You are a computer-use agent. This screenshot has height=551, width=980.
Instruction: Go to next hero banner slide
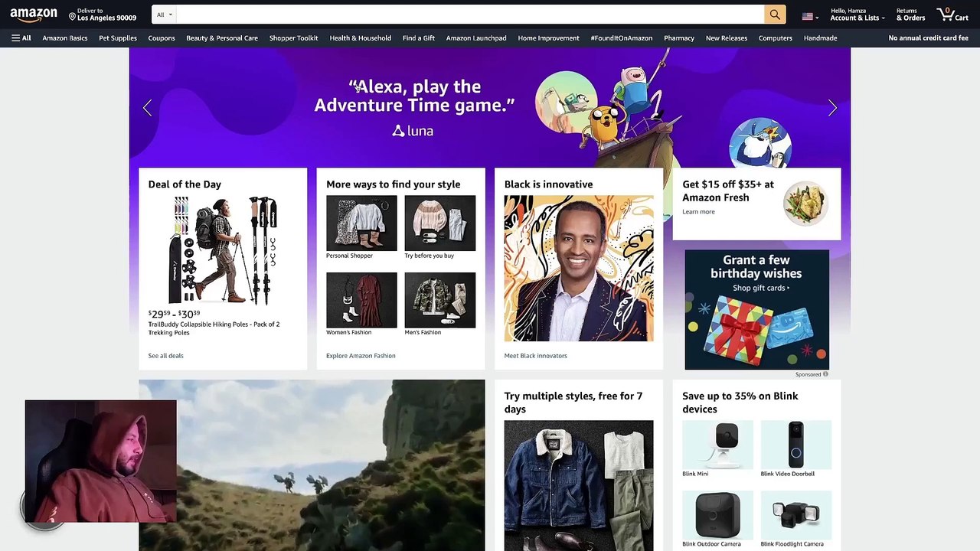pos(832,108)
